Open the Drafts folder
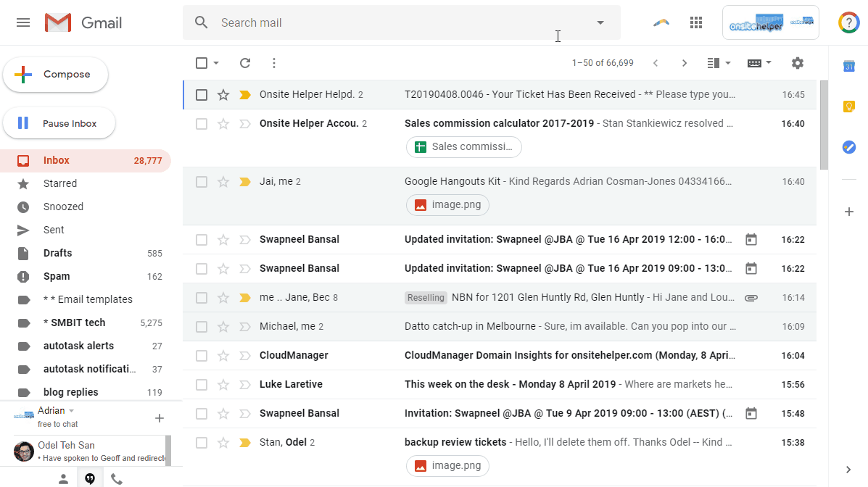 (x=86, y=254)
